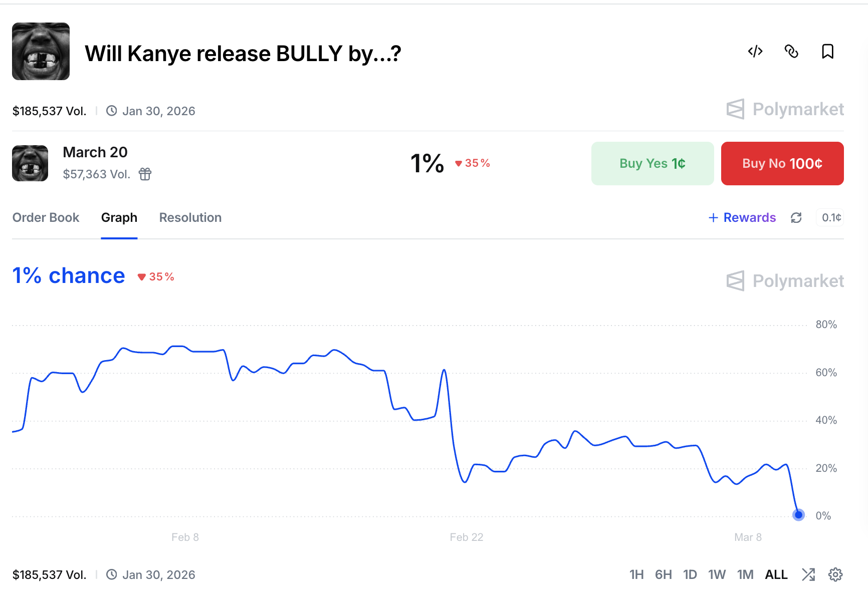
Task: Set chart range to 1H
Action: coord(636,574)
